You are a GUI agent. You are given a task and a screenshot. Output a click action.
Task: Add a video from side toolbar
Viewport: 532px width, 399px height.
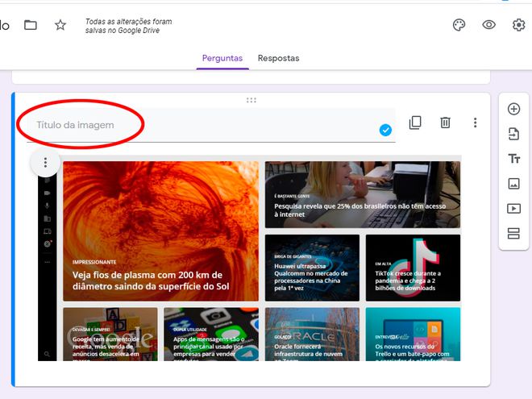513,208
